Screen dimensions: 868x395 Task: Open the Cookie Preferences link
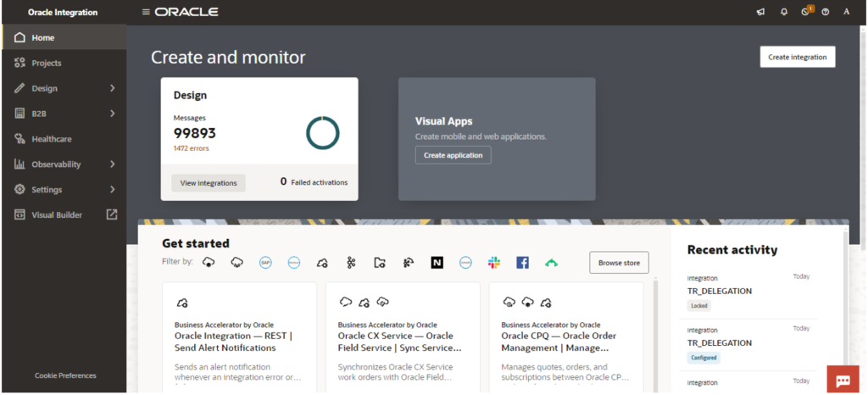[65, 376]
